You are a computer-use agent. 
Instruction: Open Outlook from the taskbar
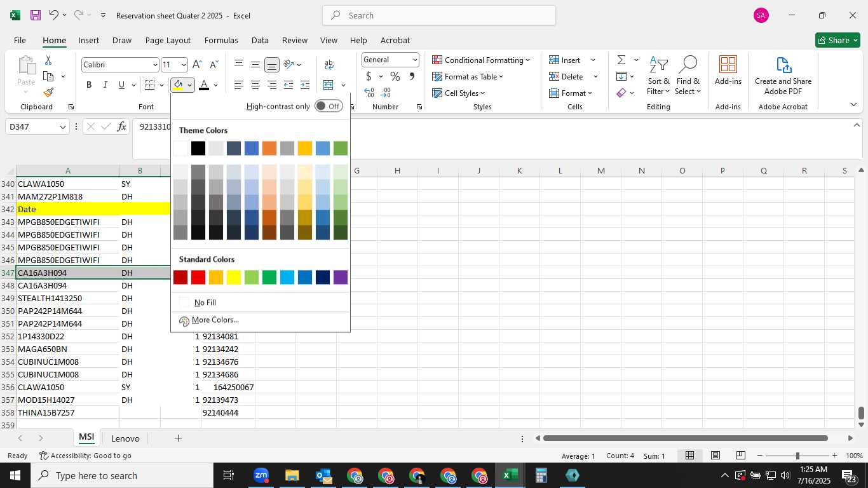coord(323,475)
